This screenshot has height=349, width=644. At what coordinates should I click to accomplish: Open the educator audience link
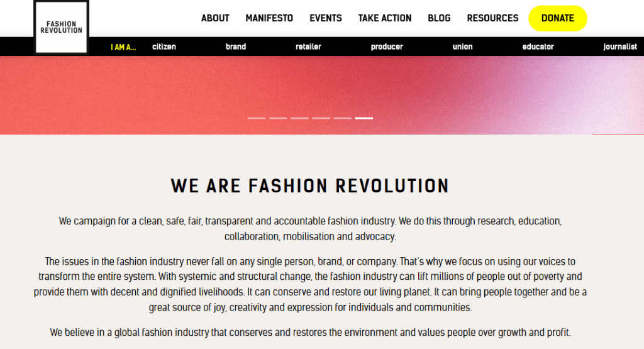pos(538,47)
